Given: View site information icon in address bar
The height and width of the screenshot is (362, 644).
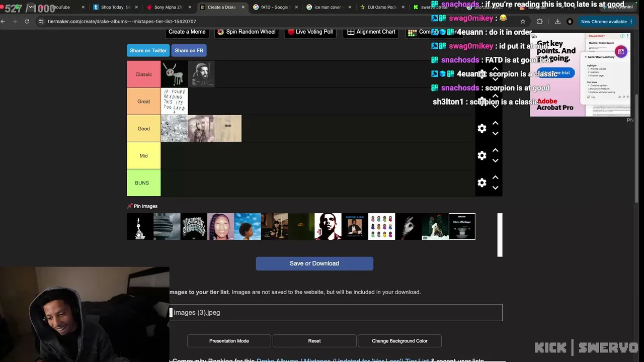Looking at the screenshot, I should 41,22.
